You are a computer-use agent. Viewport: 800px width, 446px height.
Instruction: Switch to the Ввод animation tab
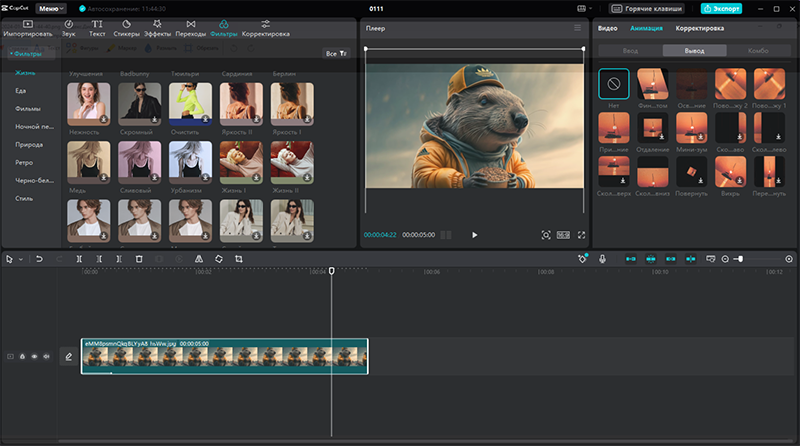[x=629, y=50]
